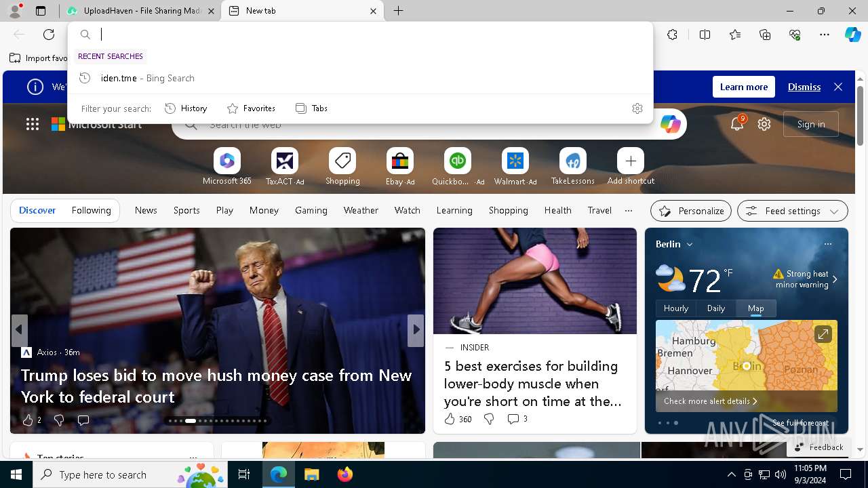Filter search by History
This screenshot has height=488, width=868.
pyautogui.click(x=186, y=108)
